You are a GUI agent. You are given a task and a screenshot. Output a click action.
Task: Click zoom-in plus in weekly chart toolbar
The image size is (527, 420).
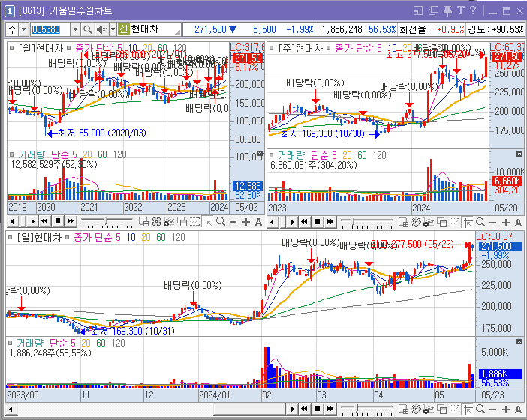pyautogui.click(x=506, y=222)
